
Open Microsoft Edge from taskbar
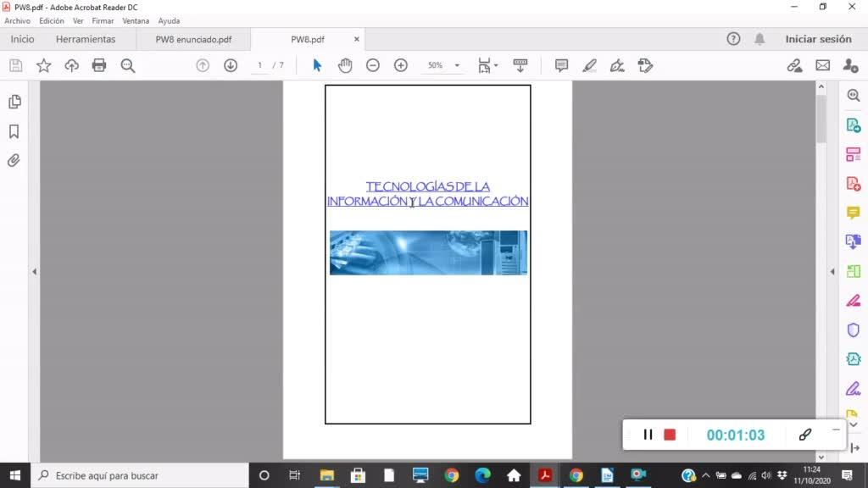click(482, 475)
